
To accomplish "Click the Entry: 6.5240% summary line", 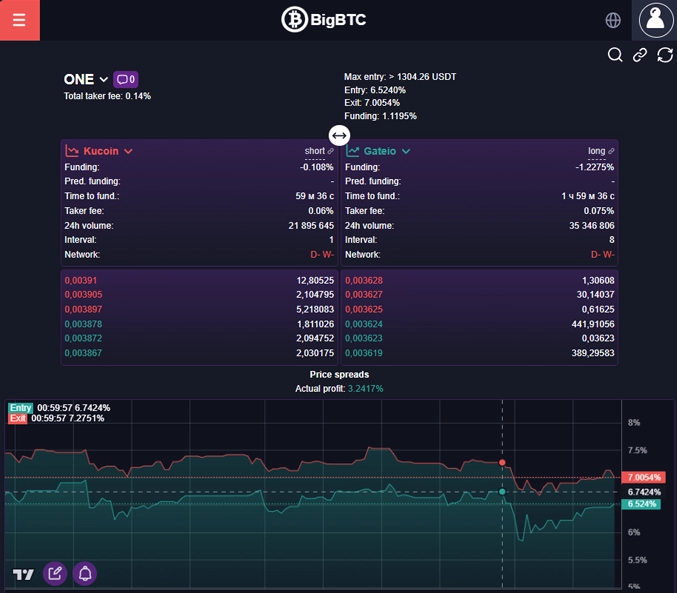I will click(x=375, y=90).
